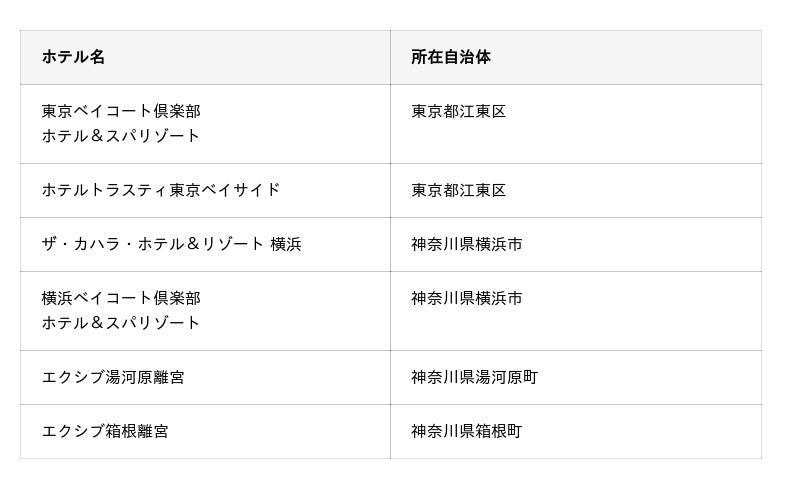Click ホテル＆スパリゾート under 東京ベイコート倶楽部
The image size is (800, 489).
click(121, 136)
